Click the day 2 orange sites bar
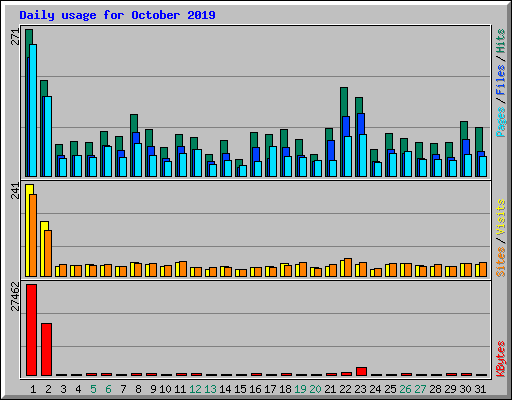 (x=48, y=253)
